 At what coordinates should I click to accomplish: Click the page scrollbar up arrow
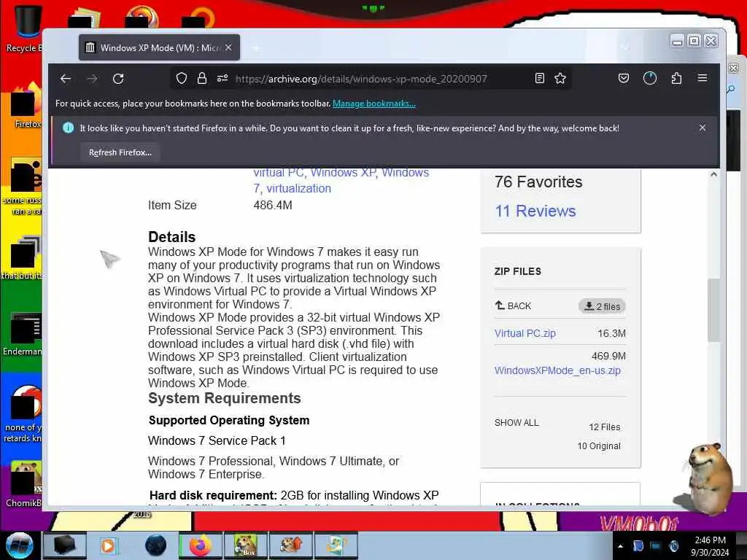(x=713, y=174)
